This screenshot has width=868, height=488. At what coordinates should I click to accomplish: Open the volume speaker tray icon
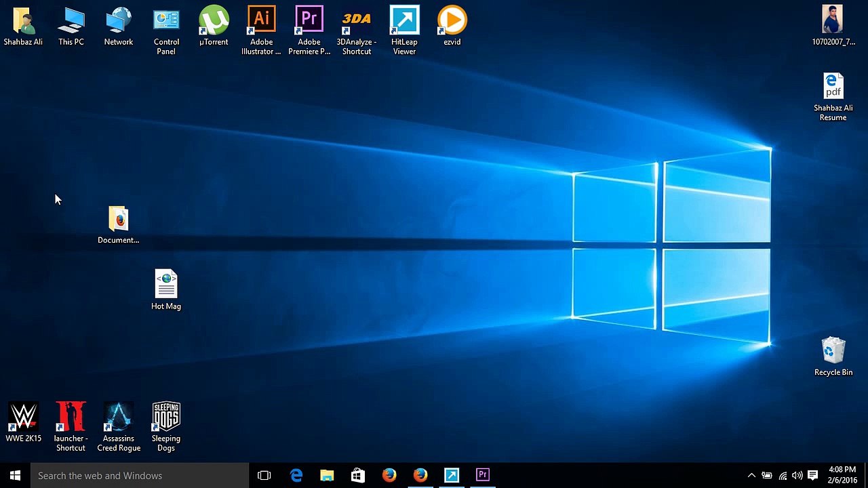coord(797,475)
